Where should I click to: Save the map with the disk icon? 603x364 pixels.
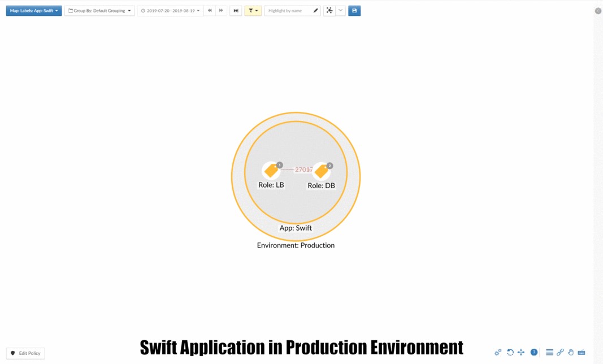(x=354, y=11)
